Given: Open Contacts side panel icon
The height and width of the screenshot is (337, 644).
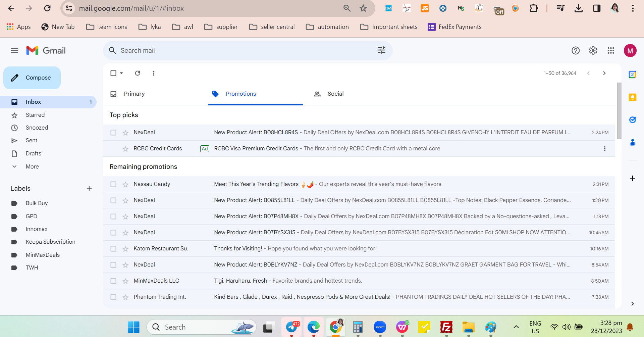Looking at the screenshot, I should 633,142.
